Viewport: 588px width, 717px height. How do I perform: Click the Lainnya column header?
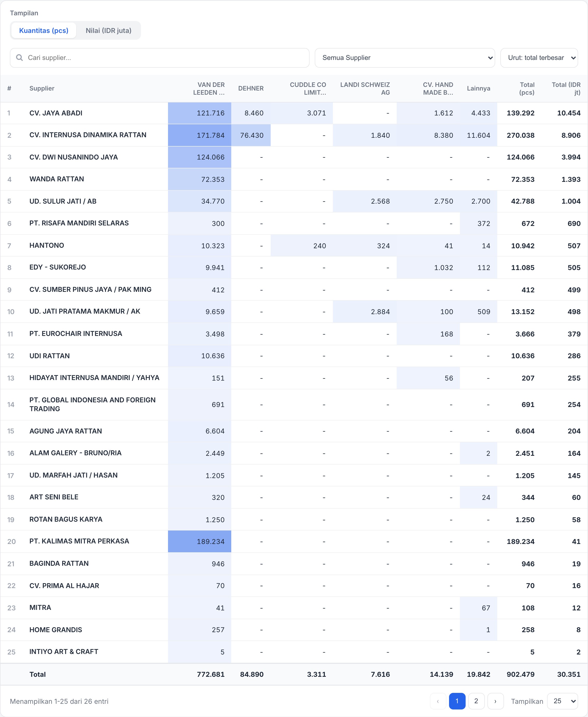(x=478, y=88)
